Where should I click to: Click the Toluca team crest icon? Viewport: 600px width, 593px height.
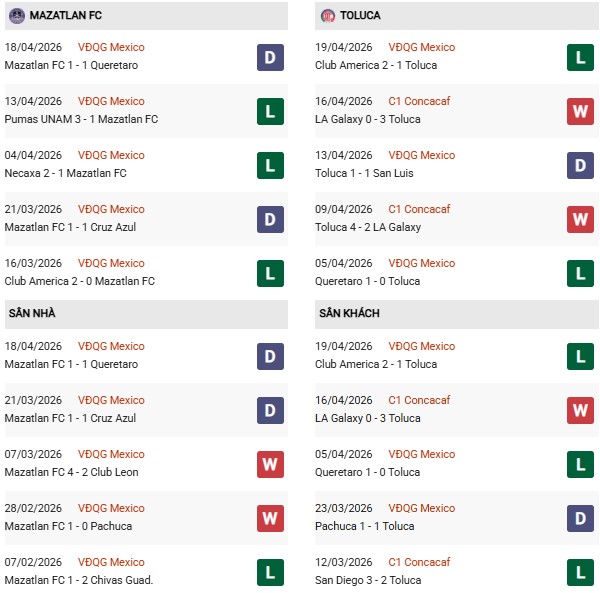pyautogui.click(x=328, y=16)
